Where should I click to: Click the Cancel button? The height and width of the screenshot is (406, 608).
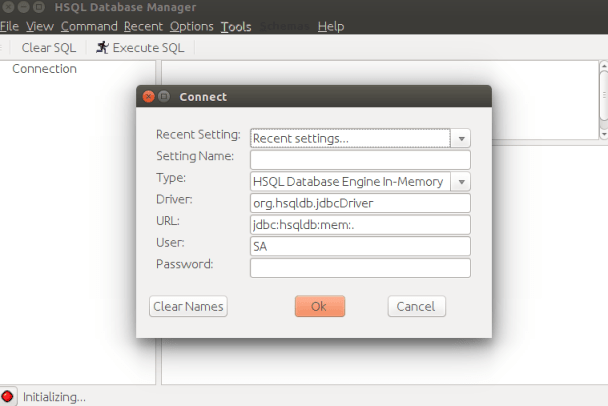point(415,306)
